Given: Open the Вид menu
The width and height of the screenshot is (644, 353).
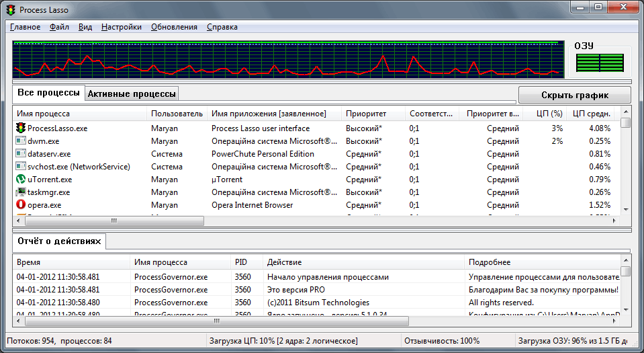Looking at the screenshot, I should (x=85, y=27).
